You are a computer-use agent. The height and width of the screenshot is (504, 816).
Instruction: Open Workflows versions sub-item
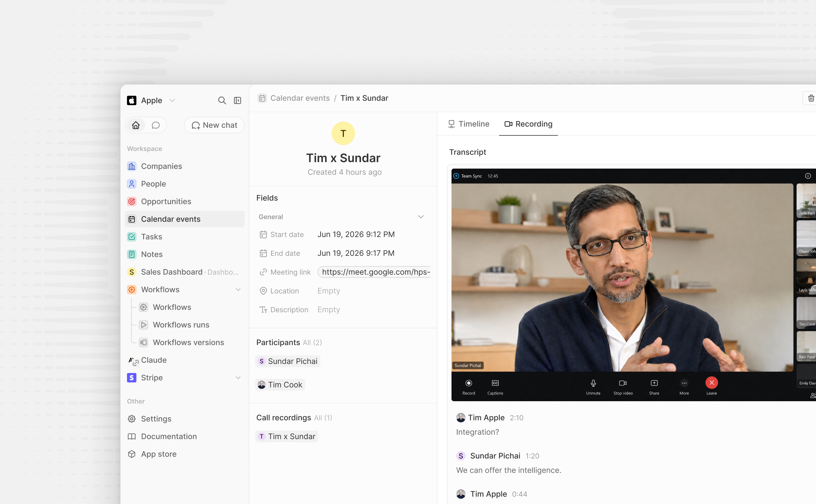pos(190,342)
